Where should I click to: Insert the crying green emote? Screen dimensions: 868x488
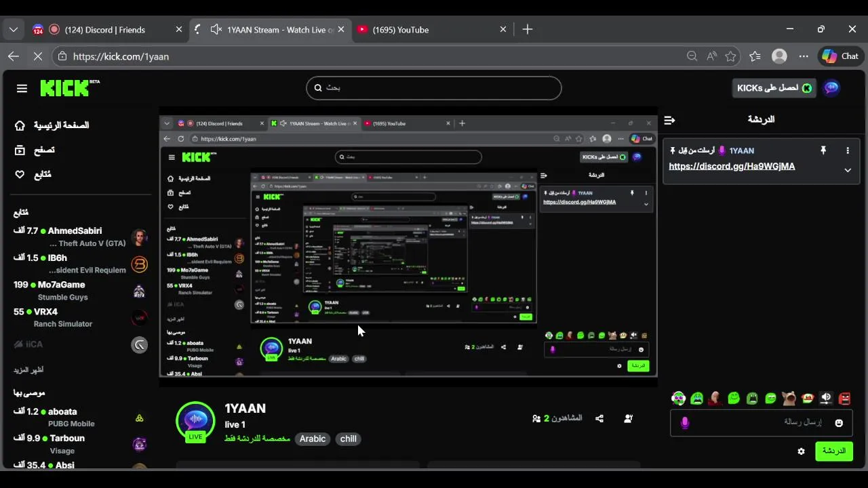click(696, 398)
